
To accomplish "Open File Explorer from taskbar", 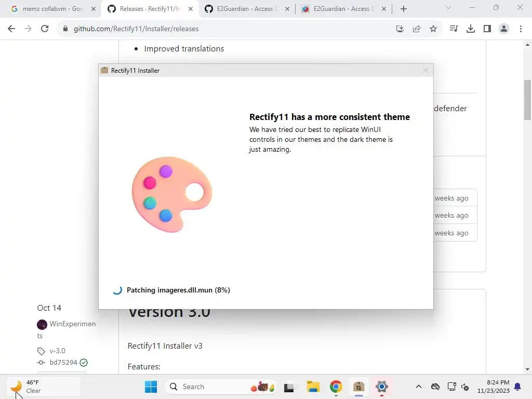I will tap(313, 387).
